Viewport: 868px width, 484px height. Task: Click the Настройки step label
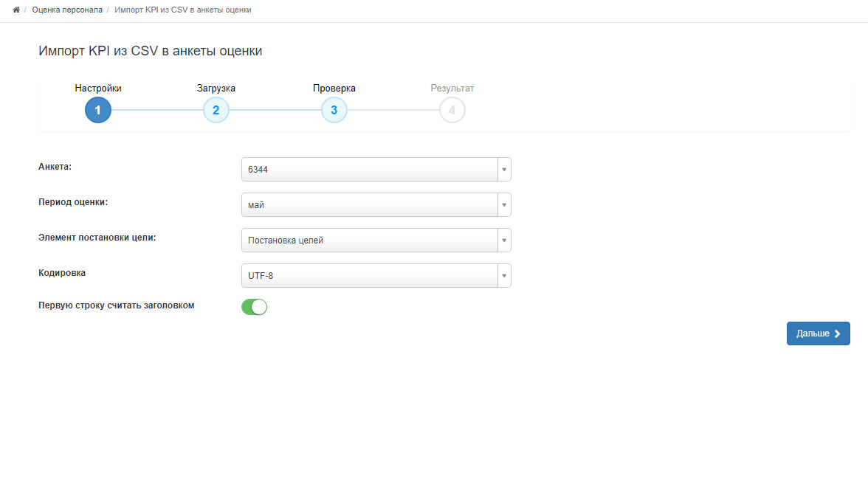[x=98, y=88]
